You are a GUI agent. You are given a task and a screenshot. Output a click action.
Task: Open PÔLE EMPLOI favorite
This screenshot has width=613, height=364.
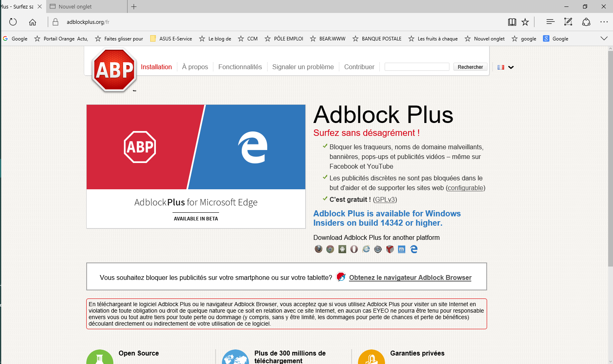(x=284, y=39)
